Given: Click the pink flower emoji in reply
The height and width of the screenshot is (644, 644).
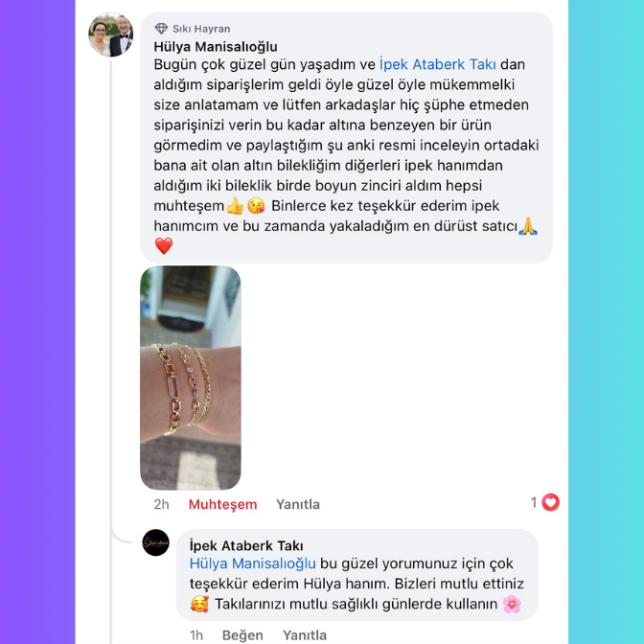Looking at the screenshot, I should point(512,604).
